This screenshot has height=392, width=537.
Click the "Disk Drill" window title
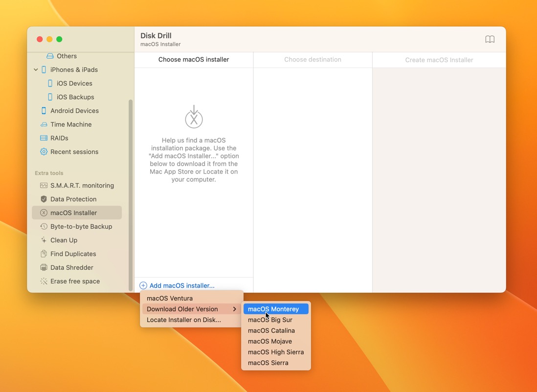click(x=156, y=36)
